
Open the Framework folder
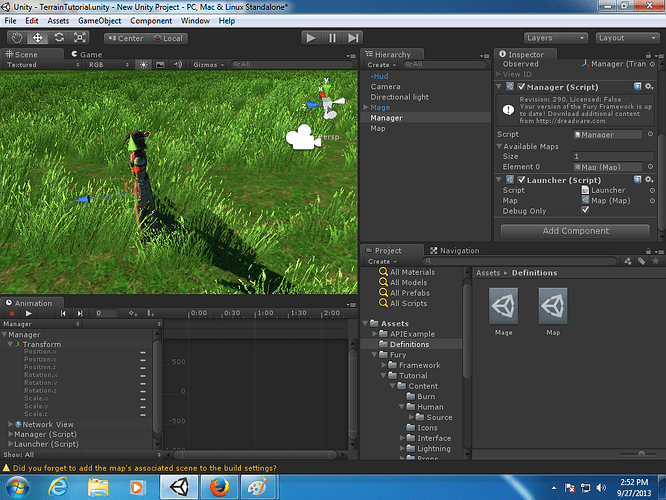414,365
